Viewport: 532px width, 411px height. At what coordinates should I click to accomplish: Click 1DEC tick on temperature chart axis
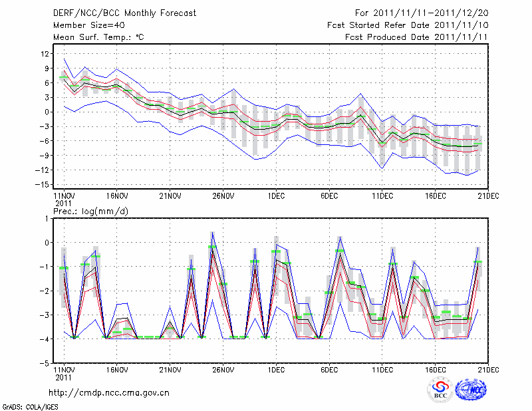(x=276, y=196)
